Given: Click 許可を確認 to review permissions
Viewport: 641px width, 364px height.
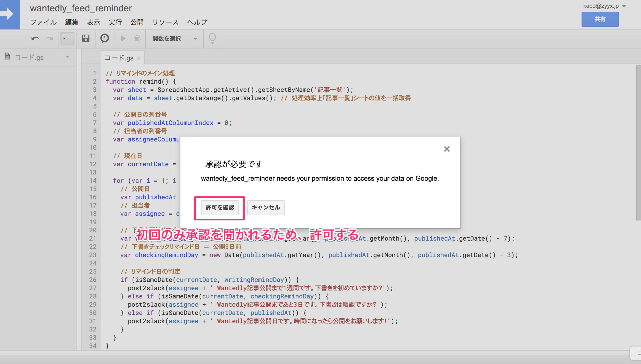Looking at the screenshot, I should 220,208.
